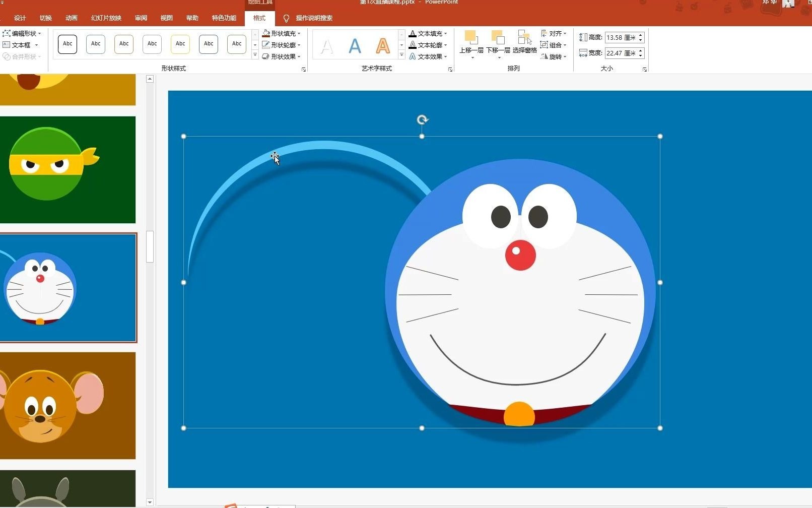Open the 视图 tab
The image size is (812, 508).
coord(167,18)
